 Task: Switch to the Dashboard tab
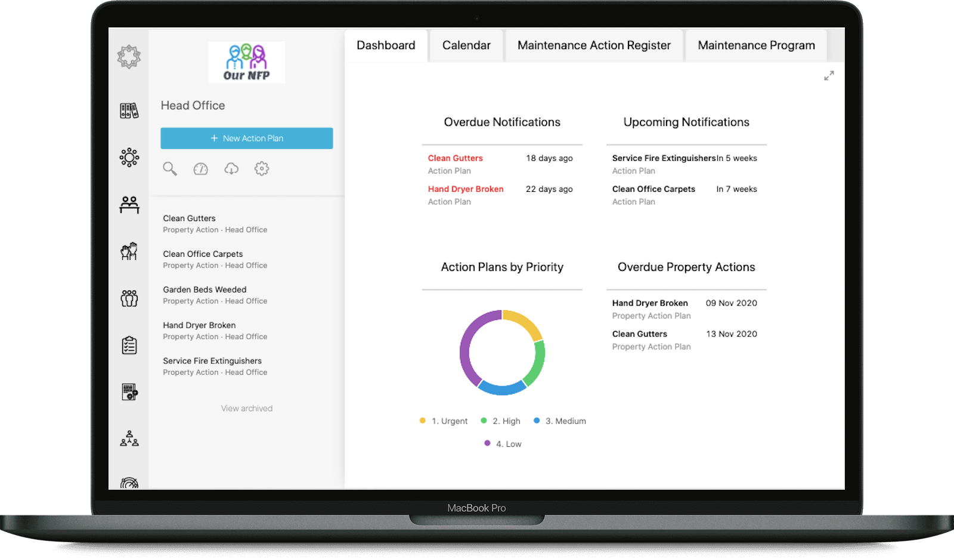tap(386, 45)
